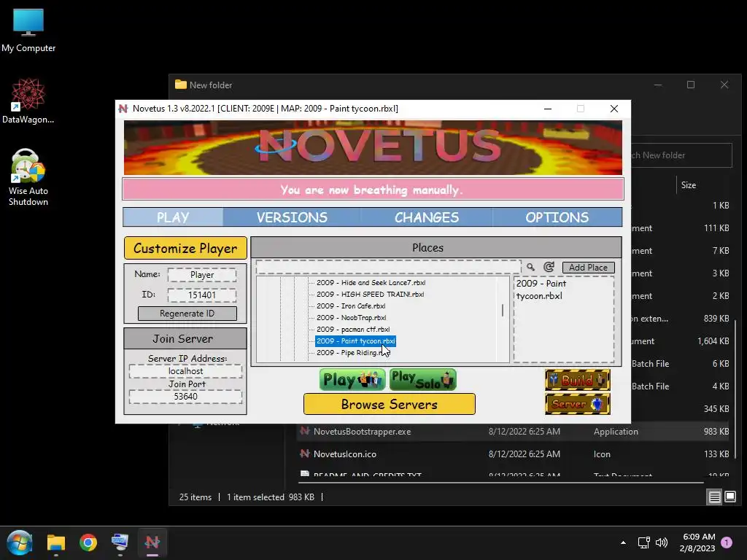Launch Google Chrome from taskbar

(x=88, y=542)
